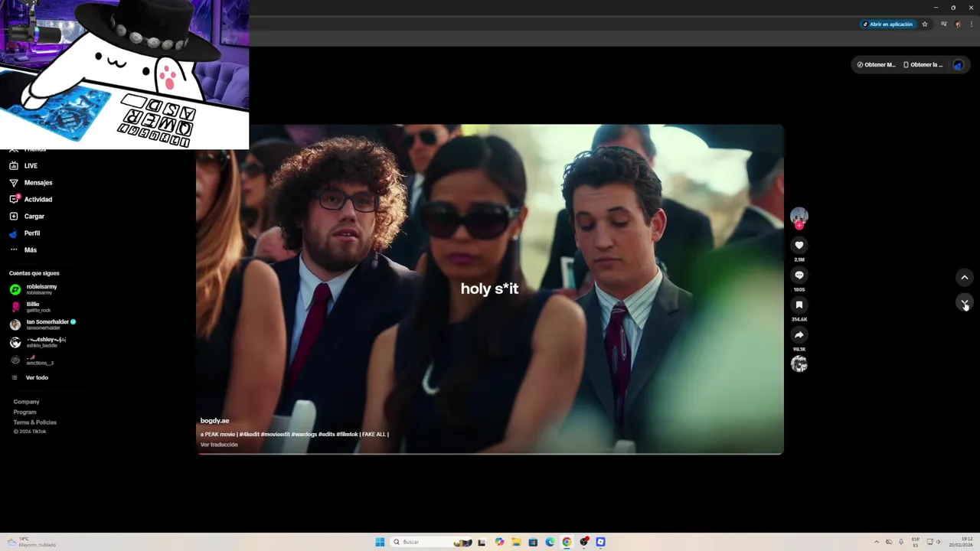This screenshot has width=980, height=551.
Task: Expand the Terms & Policies footer section
Action: pyautogui.click(x=34, y=422)
